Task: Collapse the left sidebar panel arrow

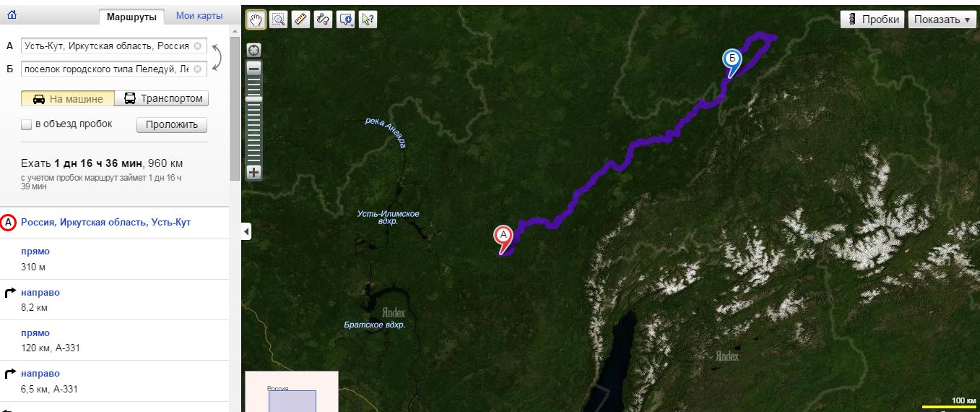Action: click(247, 231)
